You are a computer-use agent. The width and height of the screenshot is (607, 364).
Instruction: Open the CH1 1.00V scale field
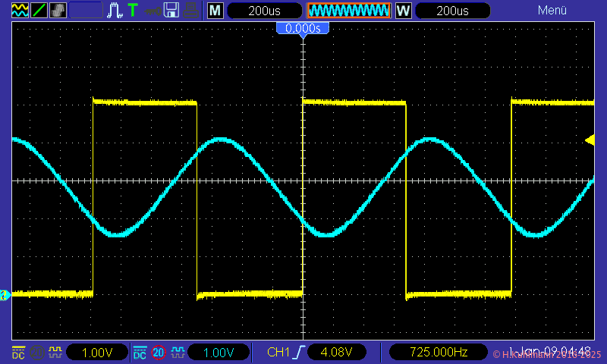[x=96, y=353]
